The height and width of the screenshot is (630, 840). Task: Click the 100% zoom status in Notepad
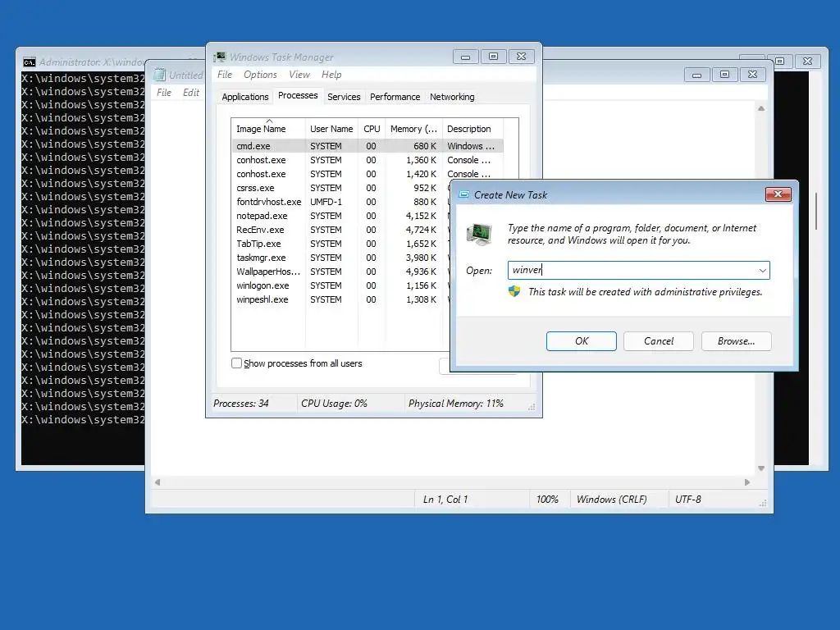[547, 500]
